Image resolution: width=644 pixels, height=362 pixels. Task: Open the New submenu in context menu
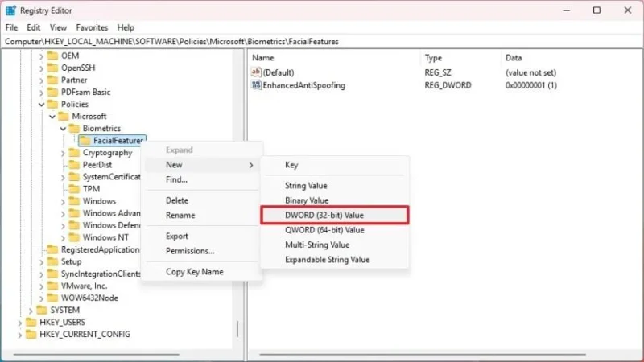click(202, 165)
